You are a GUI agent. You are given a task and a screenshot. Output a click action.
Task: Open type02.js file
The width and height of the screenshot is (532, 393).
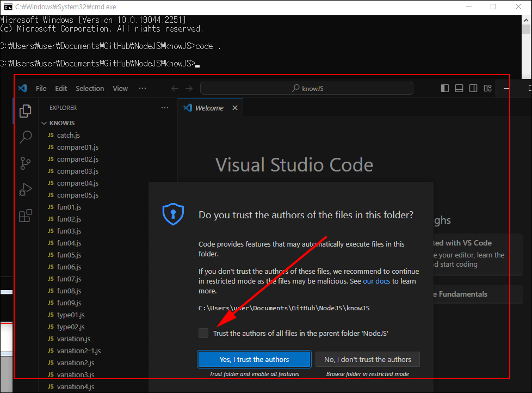click(71, 327)
